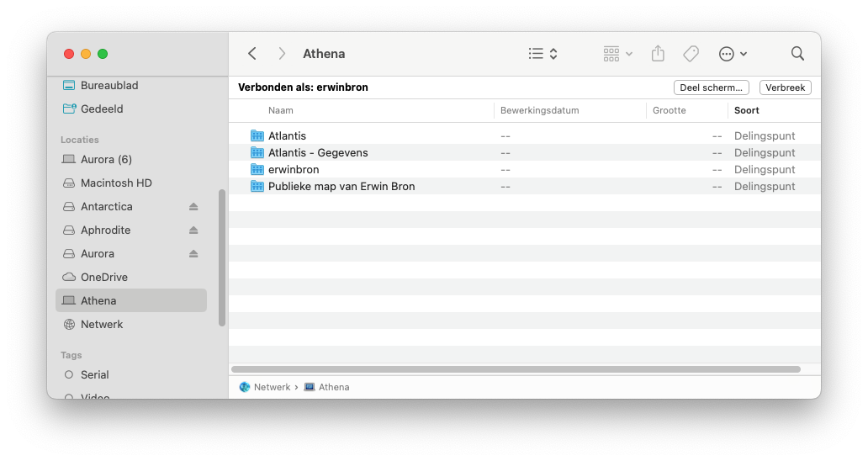The height and width of the screenshot is (461, 868).
Task: Click the Search magnifier icon
Action: 797,54
